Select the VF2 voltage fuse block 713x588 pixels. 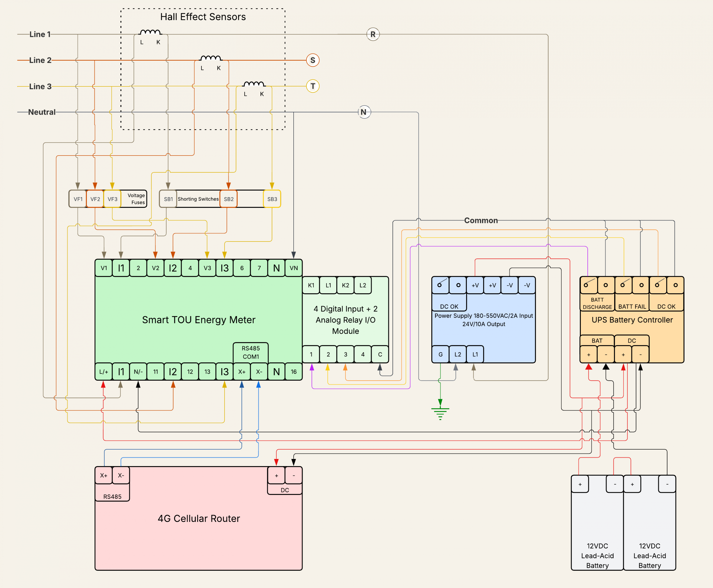click(x=95, y=199)
